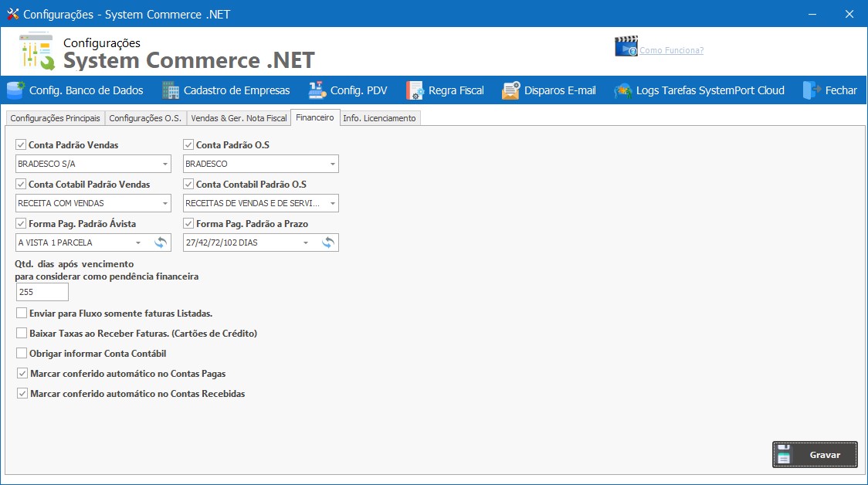
Task: Uncheck Marcar conferido automático no Contas Pagas
Action: point(22,374)
